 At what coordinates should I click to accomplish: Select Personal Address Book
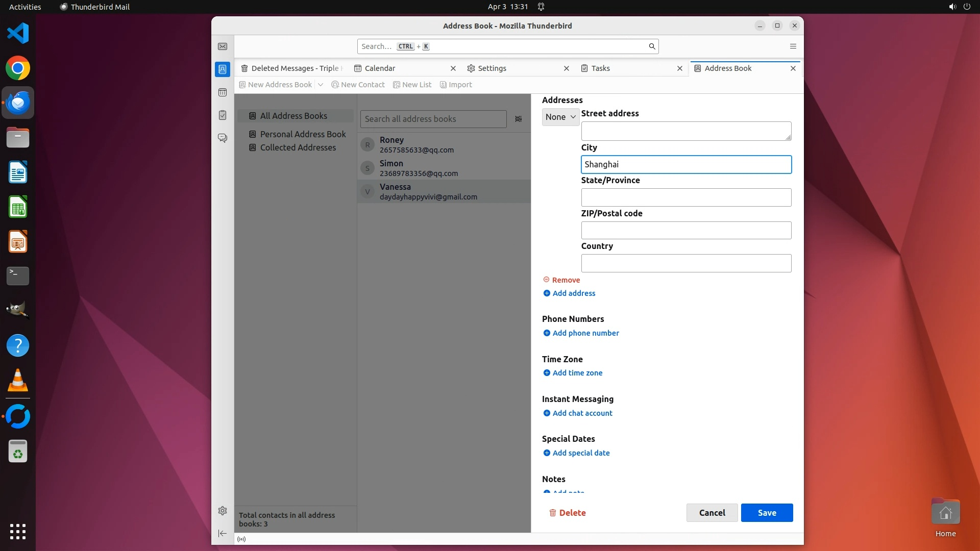click(x=303, y=134)
